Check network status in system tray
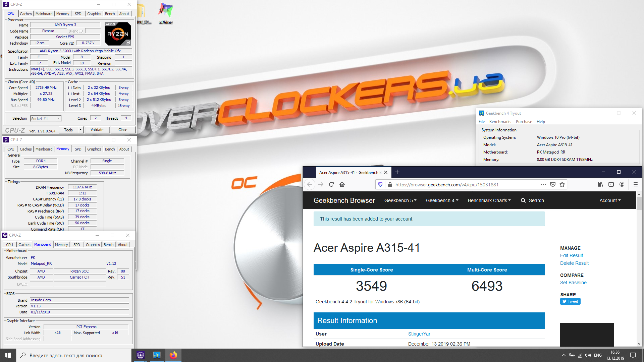Viewport: 644px width, 362px height. coord(580,355)
